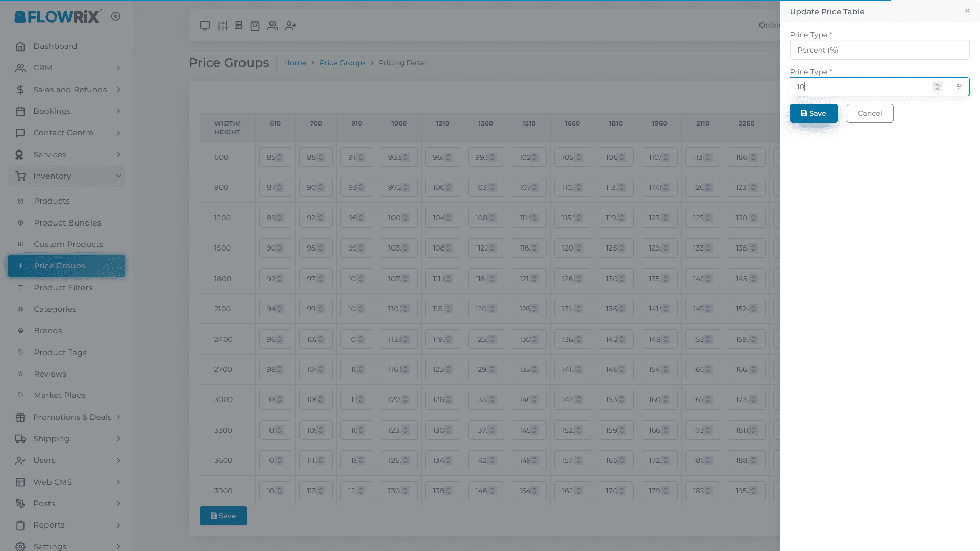Image resolution: width=980 pixels, height=551 pixels.
Task: Click the grid window icon in toolbar
Action: [x=239, y=25]
